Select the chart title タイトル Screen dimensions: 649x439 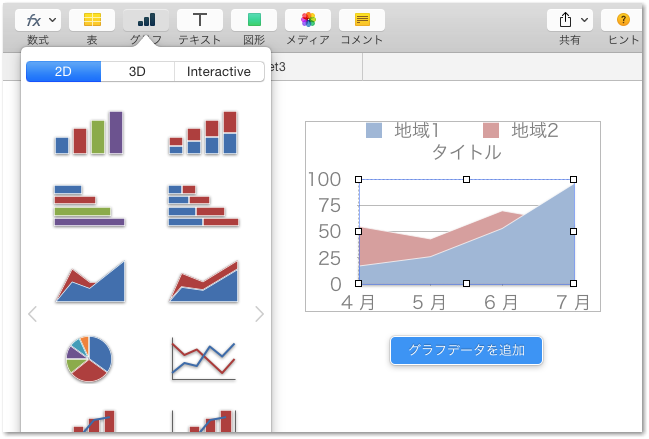466,152
